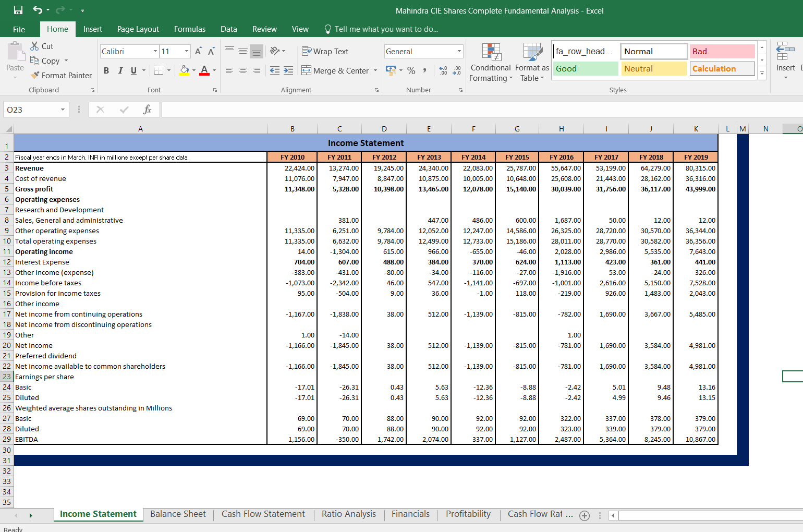Screen dimensions: 803x532
Task: Click into the formula bar
Action: tap(482, 110)
